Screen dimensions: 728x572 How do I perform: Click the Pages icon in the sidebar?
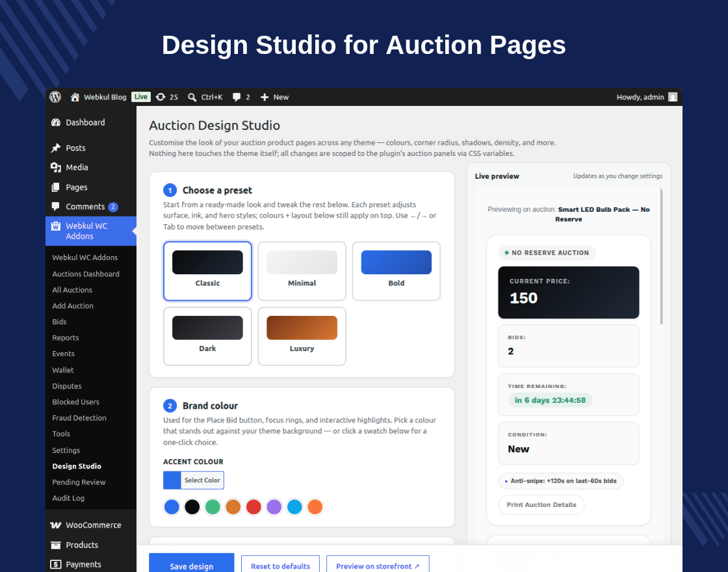pyautogui.click(x=56, y=187)
